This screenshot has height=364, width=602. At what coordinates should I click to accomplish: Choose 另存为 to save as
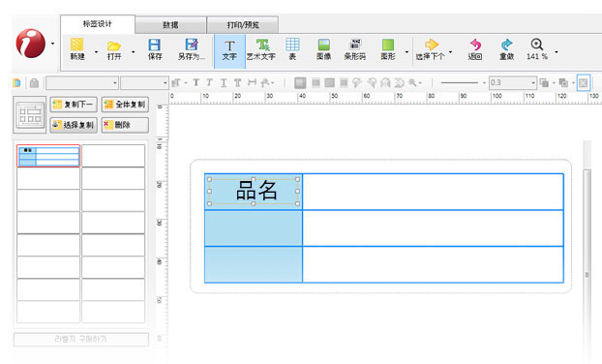pyautogui.click(x=192, y=49)
